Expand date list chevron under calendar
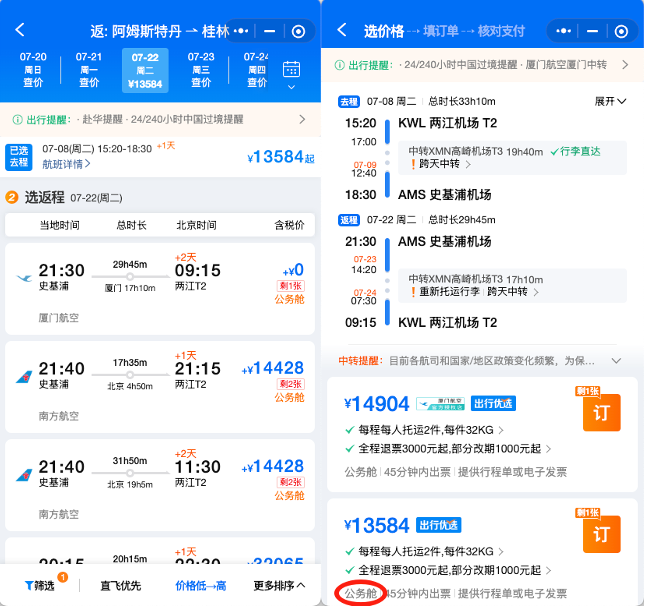 pyautogui.click(x=291, y=87)
